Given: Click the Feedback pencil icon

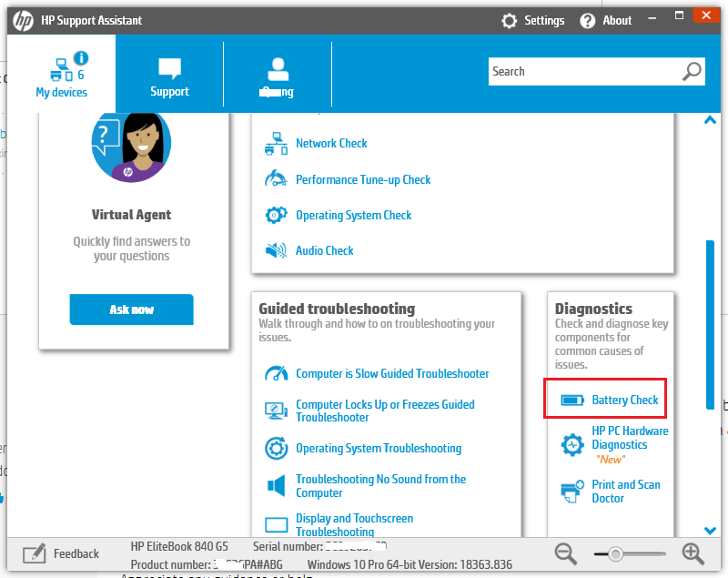Looking at the screenshot, I should tap(35, 553).
